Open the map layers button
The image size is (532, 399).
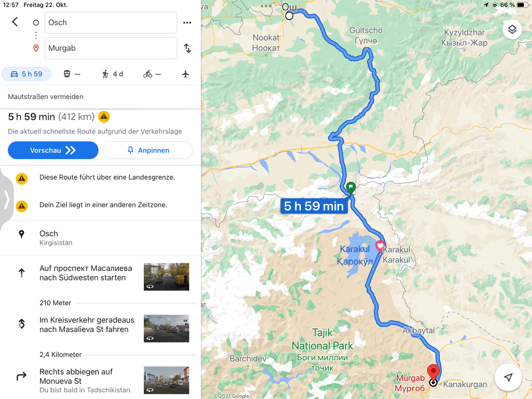[512, 30]
